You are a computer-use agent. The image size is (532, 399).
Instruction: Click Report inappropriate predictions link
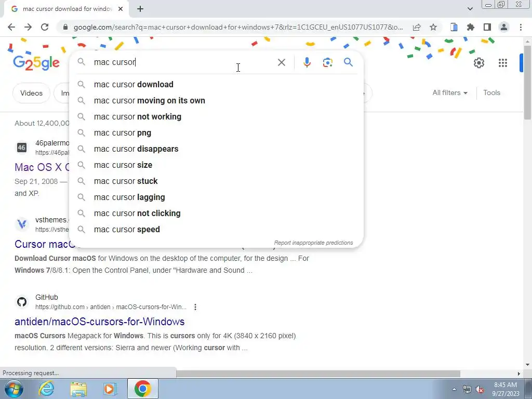click(x=313, y=243)
